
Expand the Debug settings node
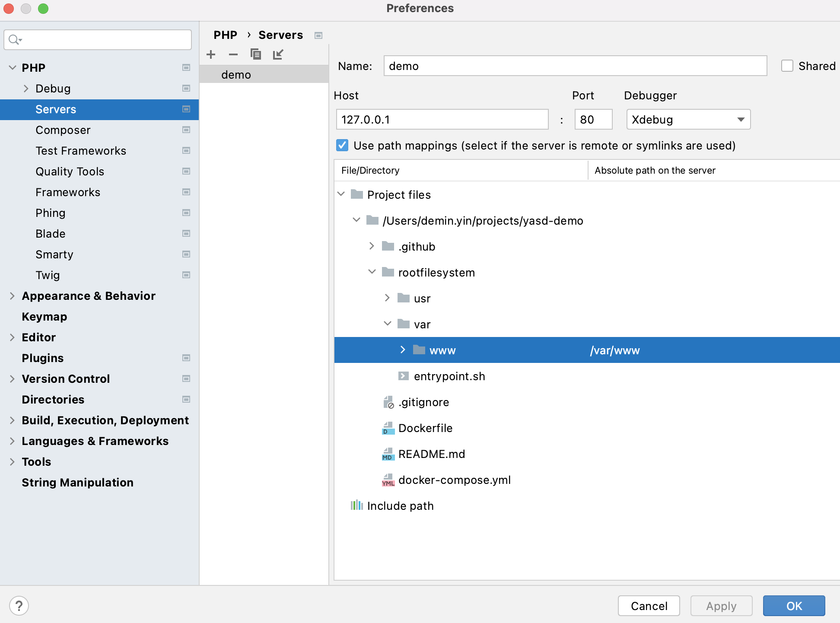tap(26, 89)
